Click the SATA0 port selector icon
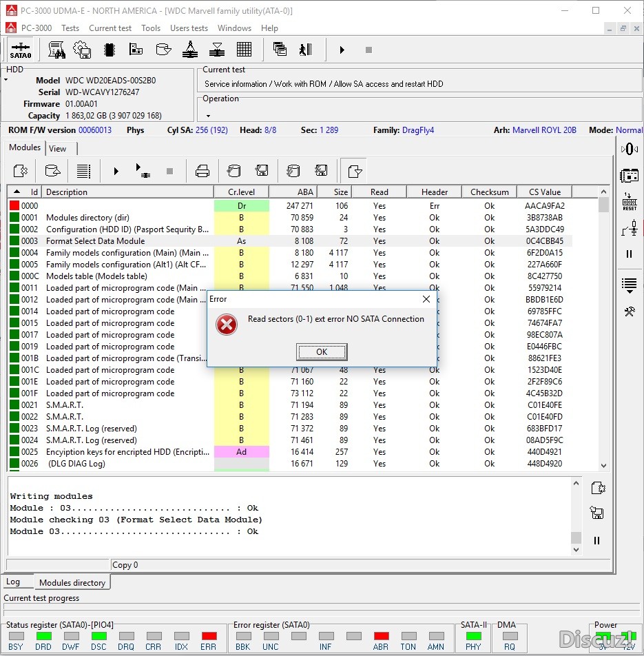This screenshot has height=656, width=644. point(20,50)
